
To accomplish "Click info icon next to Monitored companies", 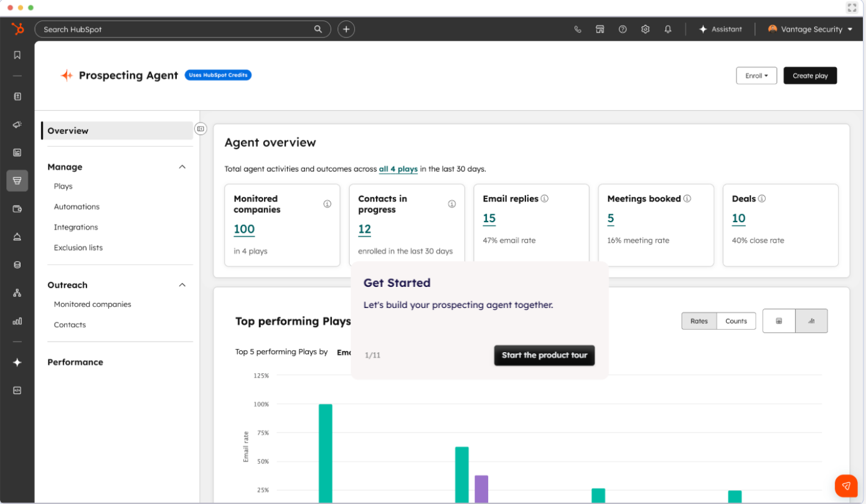I will coord(327,204).
